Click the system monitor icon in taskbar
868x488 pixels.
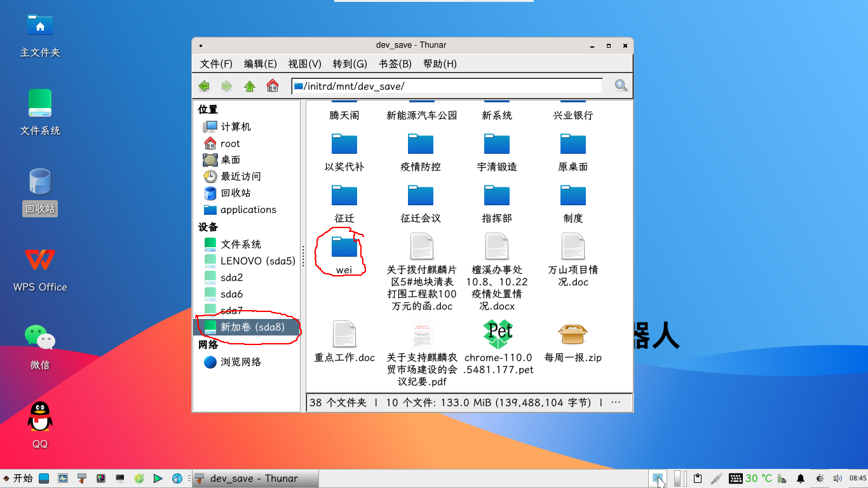pos(63,478)
